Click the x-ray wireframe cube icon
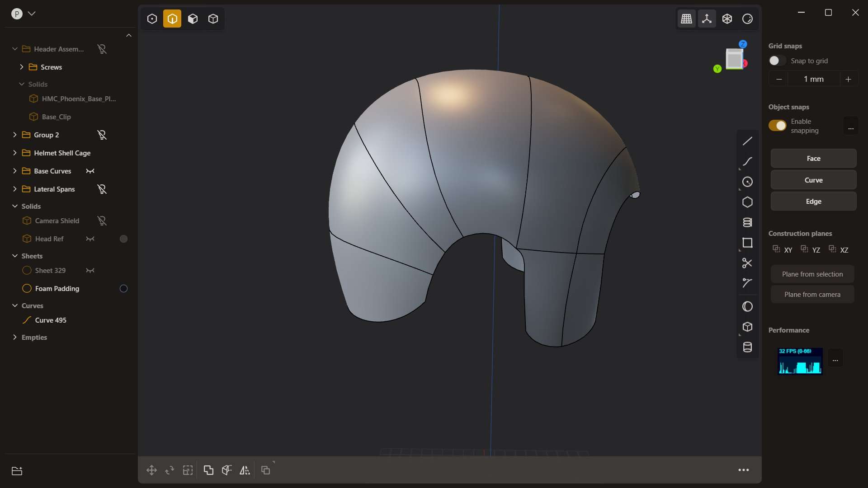Viewport: 868px width, 488px height. (727, 19)
